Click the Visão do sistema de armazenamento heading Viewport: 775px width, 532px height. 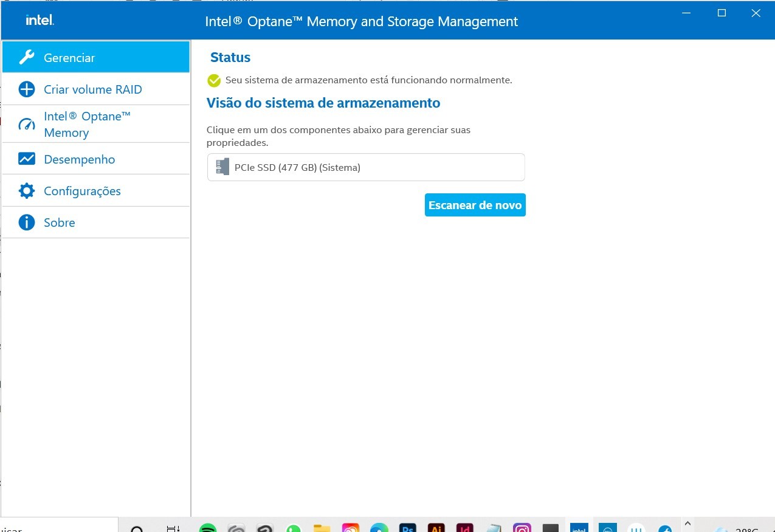tap(323, 103)
